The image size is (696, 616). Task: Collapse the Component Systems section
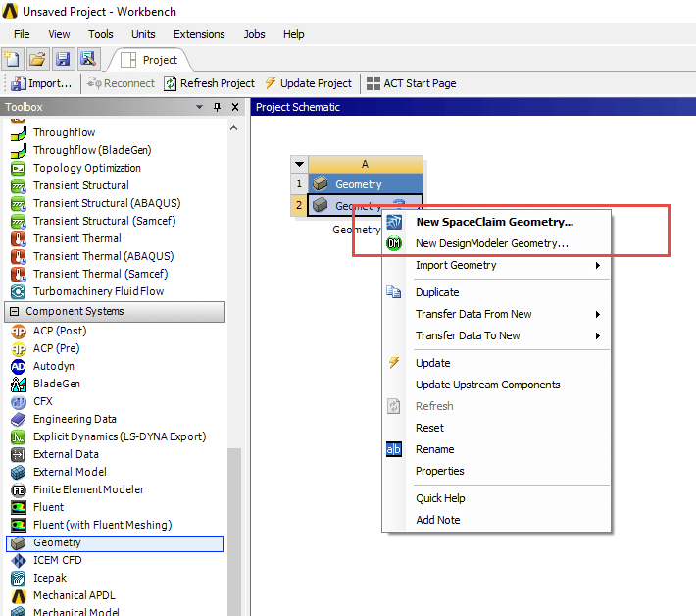(14, 311)
